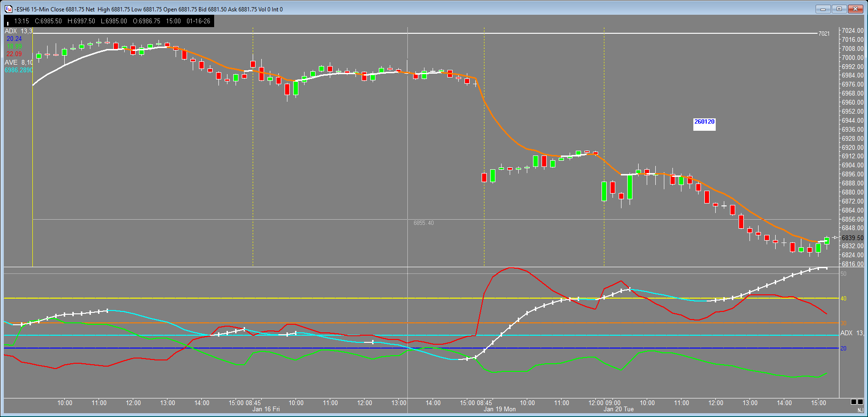Select the Jan 19 Mon date marker
The height and width of the screenshot is (417, 868).
[500, 409]
